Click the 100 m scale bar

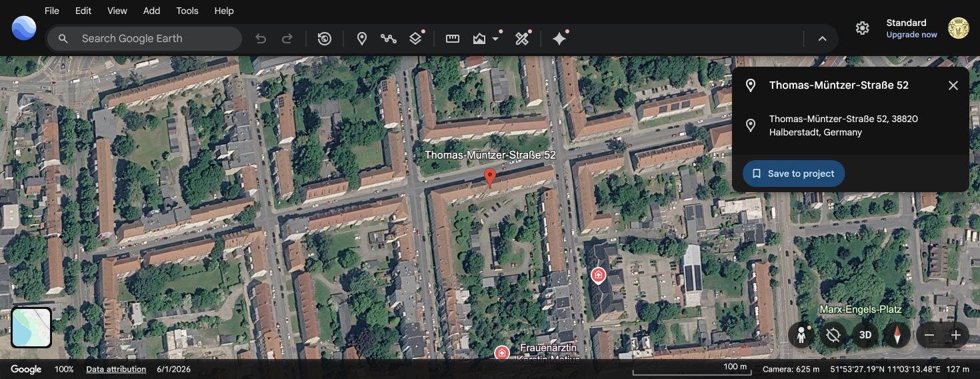[692, 368]
